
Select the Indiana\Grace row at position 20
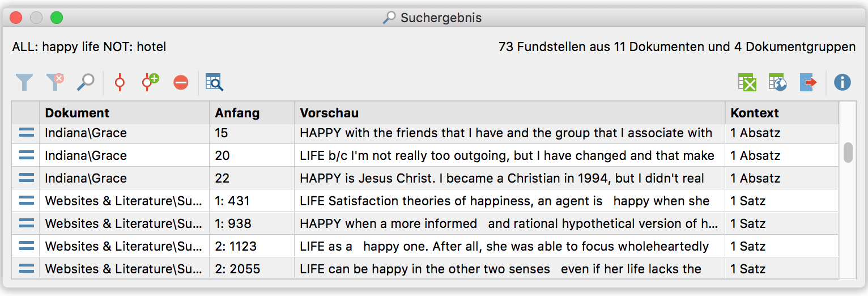425,155
